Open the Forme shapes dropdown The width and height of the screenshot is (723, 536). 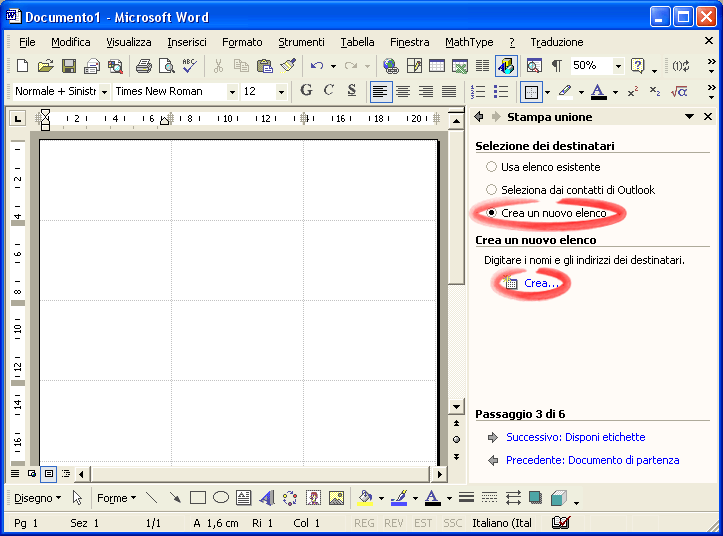(x=116, y=498)
